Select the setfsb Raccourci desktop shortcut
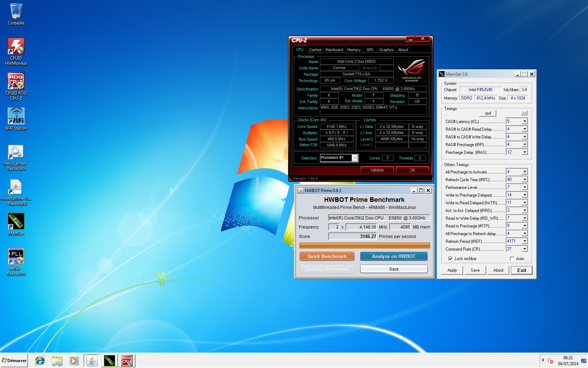 point(16,262)
